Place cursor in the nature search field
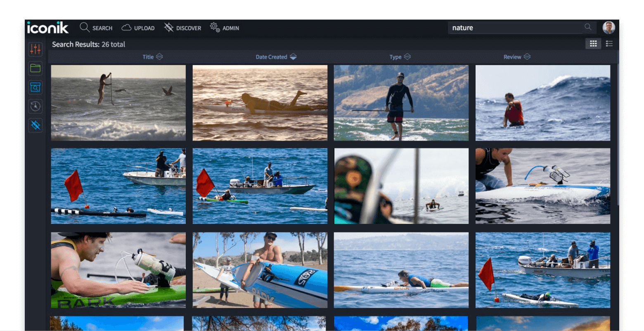The width and height of the screenshot is (644, 331). pyautogui.click(x=516, y=27)
